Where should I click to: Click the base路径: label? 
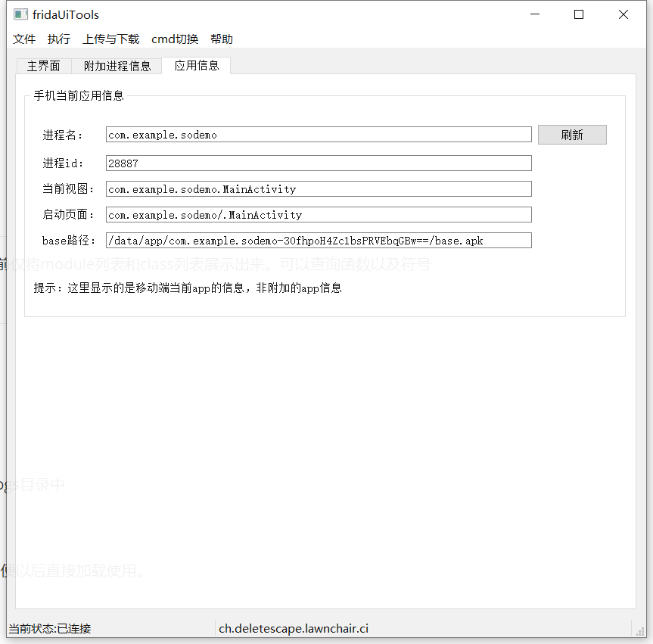pos(69,241)
